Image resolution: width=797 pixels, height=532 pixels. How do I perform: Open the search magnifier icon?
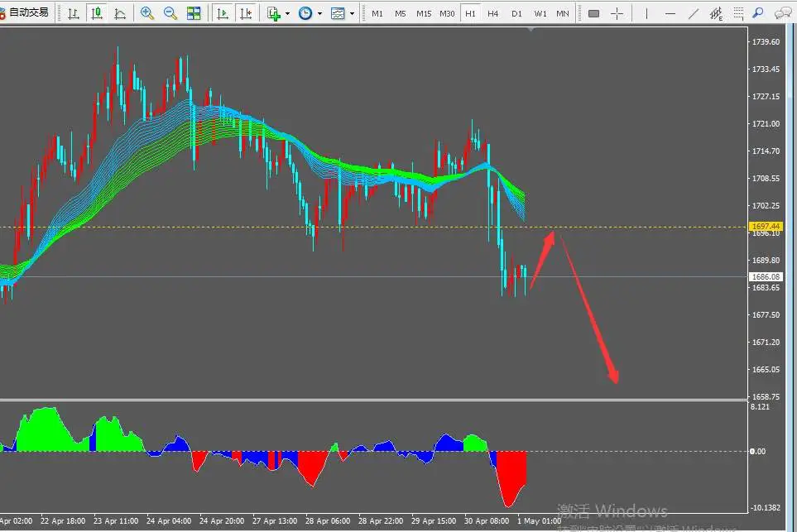pos(758,12)
